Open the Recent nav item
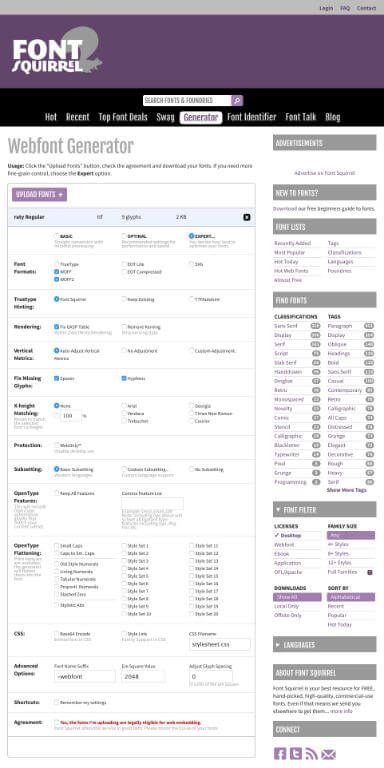The image size is (384, 768). point(77,117)
